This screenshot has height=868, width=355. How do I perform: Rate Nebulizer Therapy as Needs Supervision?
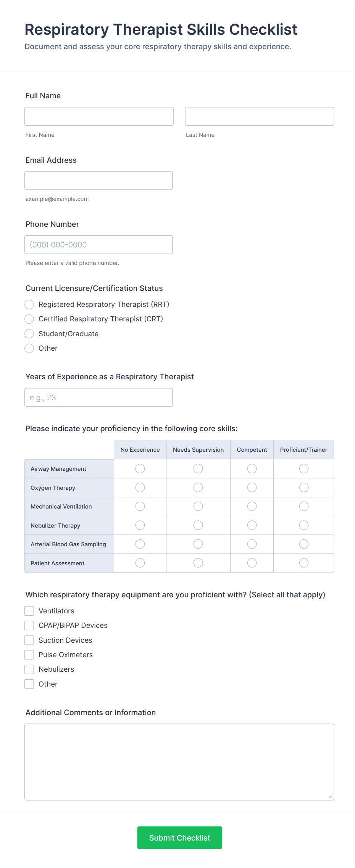coord(198,525)
